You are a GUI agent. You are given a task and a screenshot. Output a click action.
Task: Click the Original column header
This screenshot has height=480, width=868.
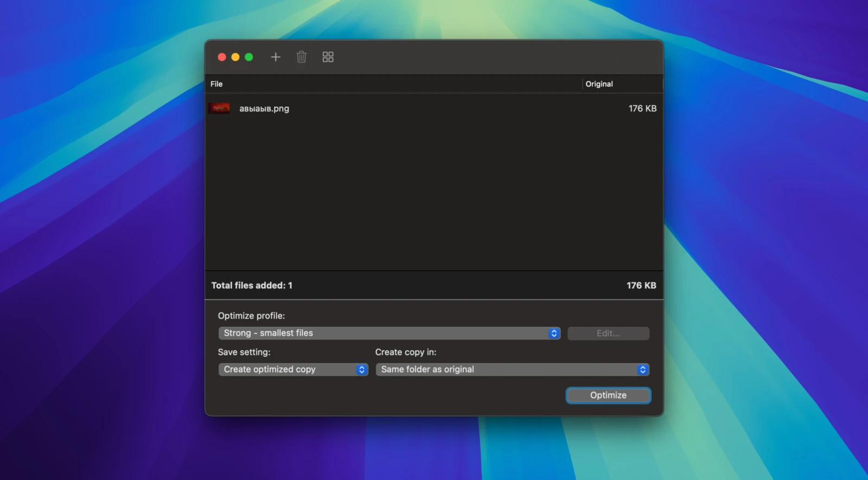pyautogui.click(x=599, y=84)
